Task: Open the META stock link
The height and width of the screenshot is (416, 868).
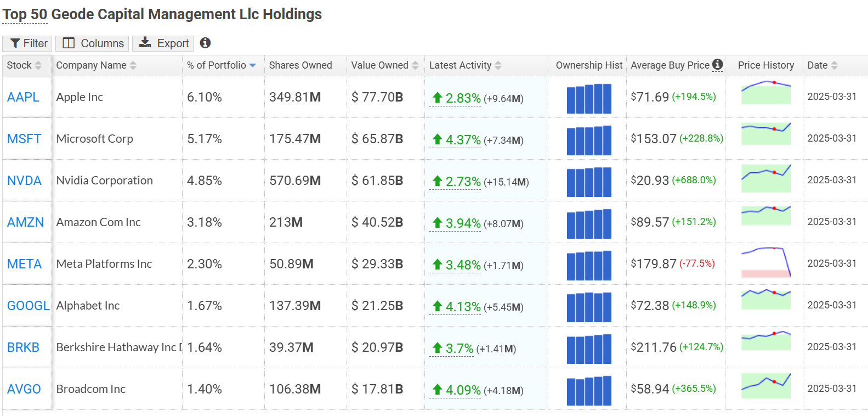Action: pyautogui.click(x=24, y=264)
